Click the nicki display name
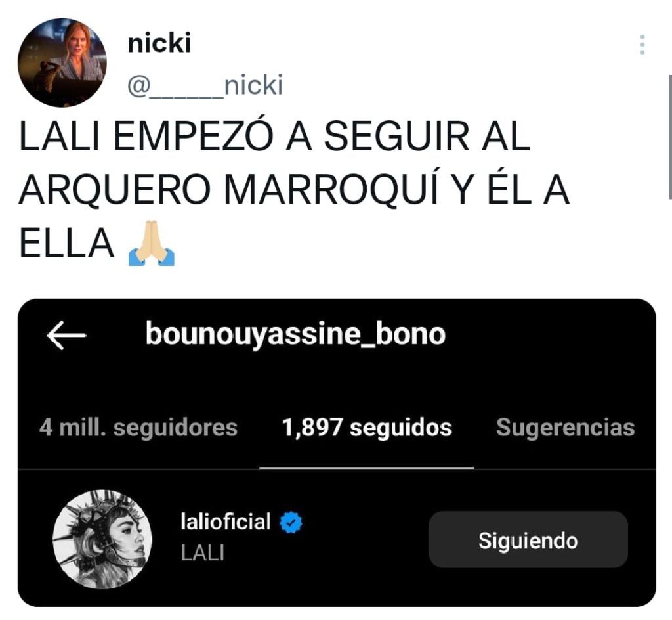Image resolution: width=672 pixels, height=620 pixels. pos(159,43)
